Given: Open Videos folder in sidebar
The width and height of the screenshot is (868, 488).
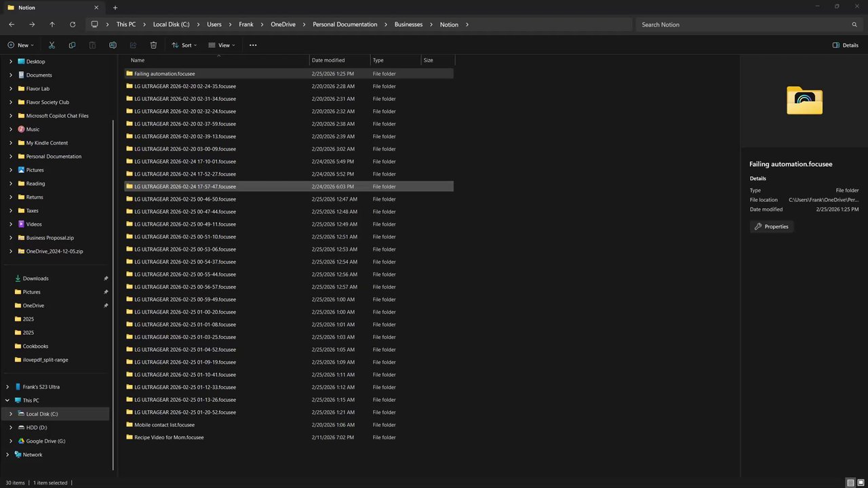Looking at the screenshot, I should [x=34, y=224].
